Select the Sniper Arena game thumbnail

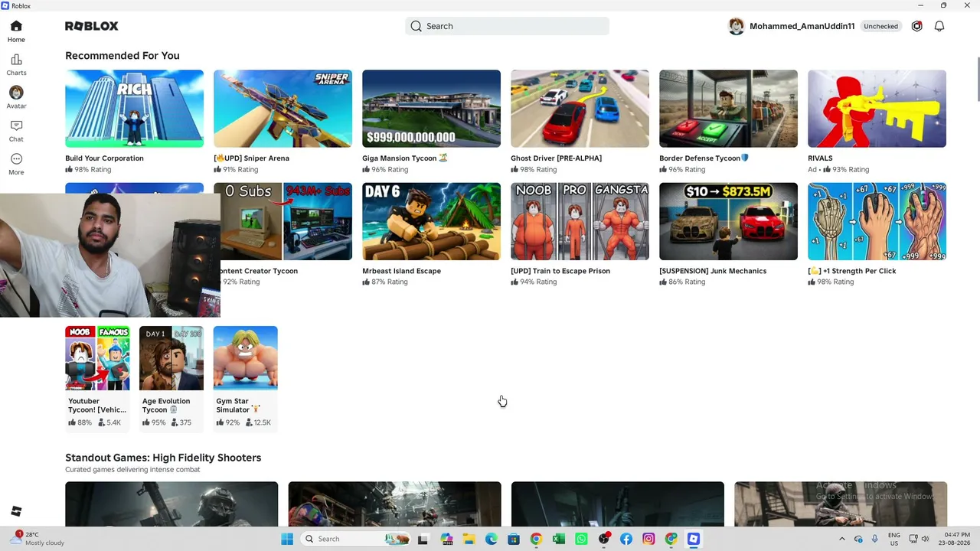click(x=283, y=109)
